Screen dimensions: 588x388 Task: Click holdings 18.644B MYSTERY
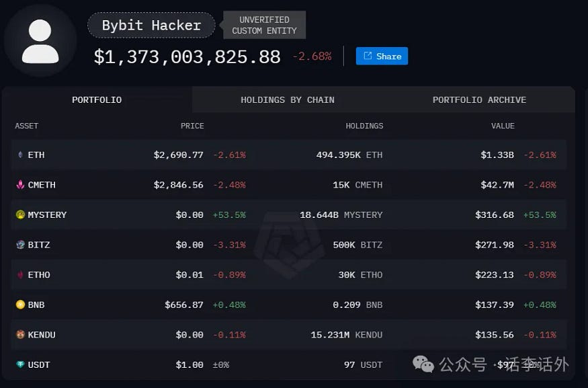341,215
